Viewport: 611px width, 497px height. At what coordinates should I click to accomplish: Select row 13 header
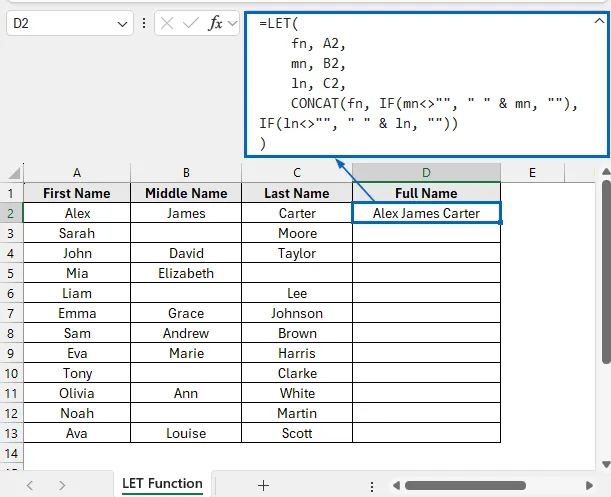tap(11, 433)
